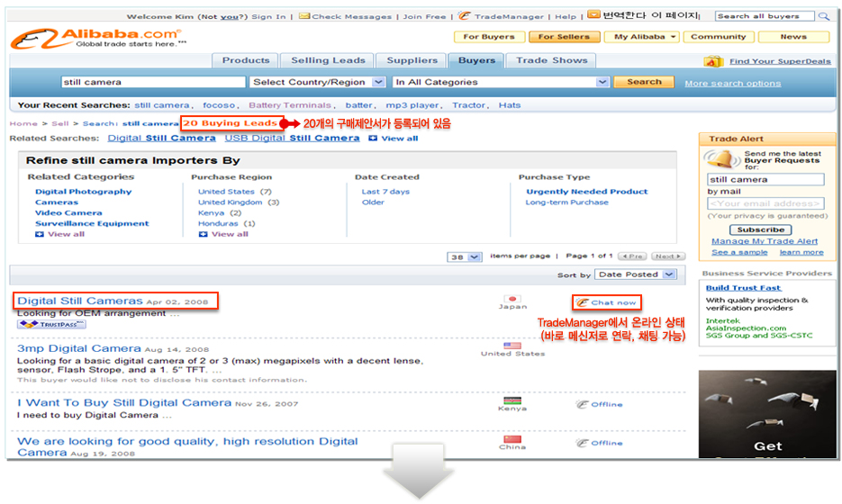Screen dimensions: 842x504
Task: Click the Offline status icon for China buyer
Action: [582, 443]
